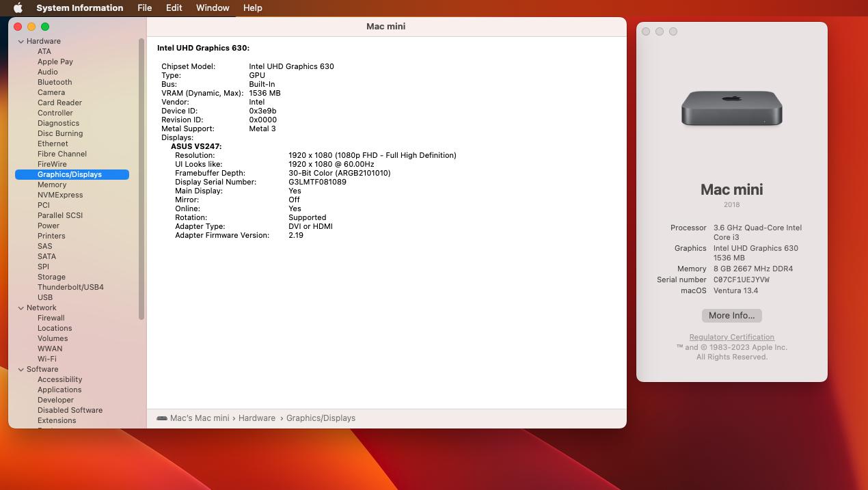Select Firewall under Network

(51, 318)
